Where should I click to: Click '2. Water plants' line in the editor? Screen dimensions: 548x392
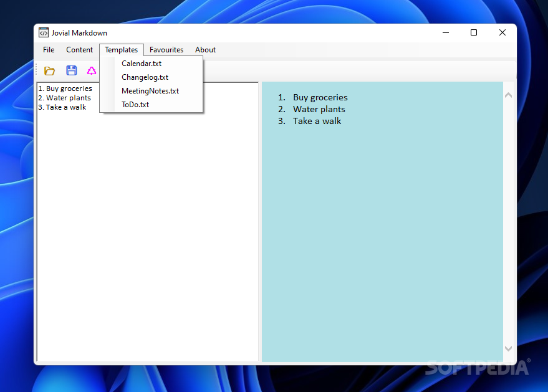click(65, 98)
